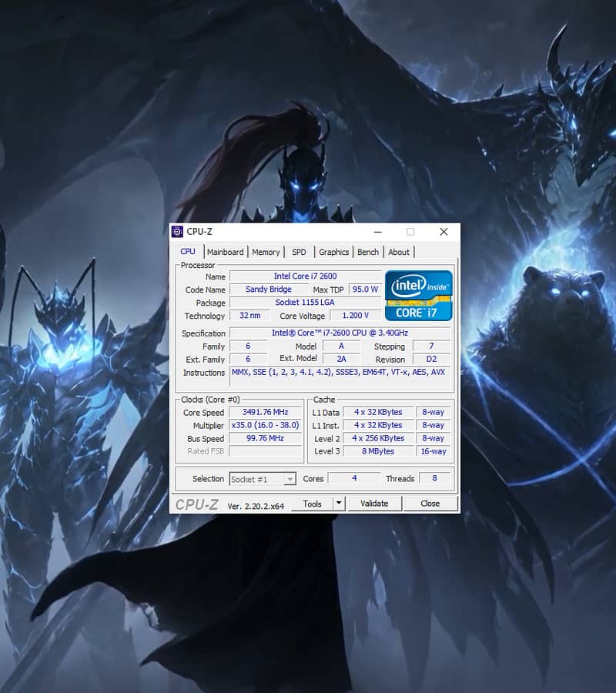This screenshot has height=693, width=616.
Task: Select the CPU tab
Action: pyautogui.click(x=188, y=252)
